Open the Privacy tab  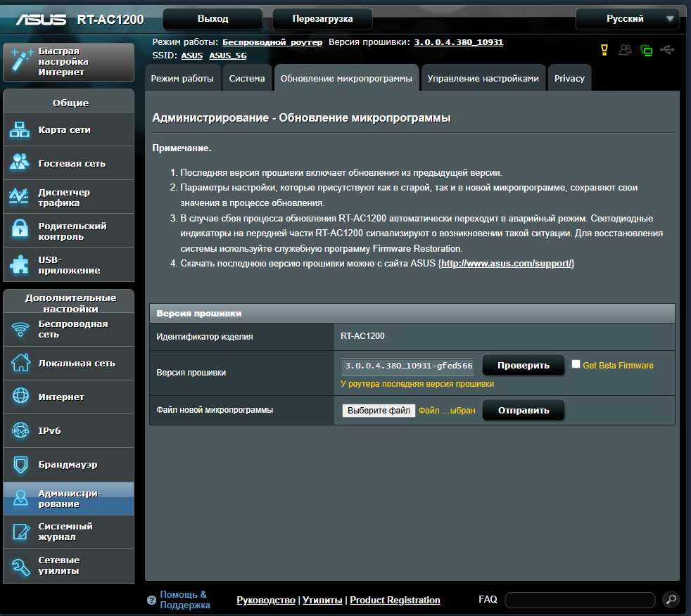(x=569, y=78)
